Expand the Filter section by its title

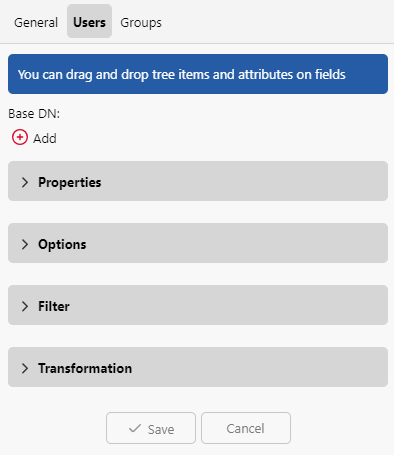click(54, 306)
